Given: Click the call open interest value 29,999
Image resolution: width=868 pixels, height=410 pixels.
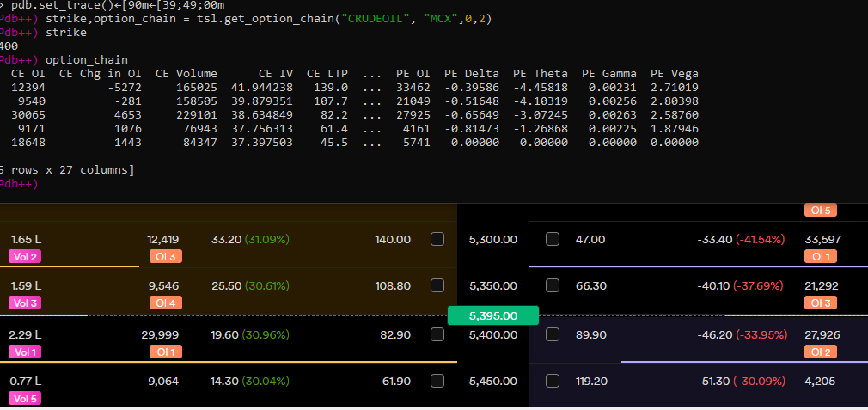Looking at the screenshot, I should (160, 334).
